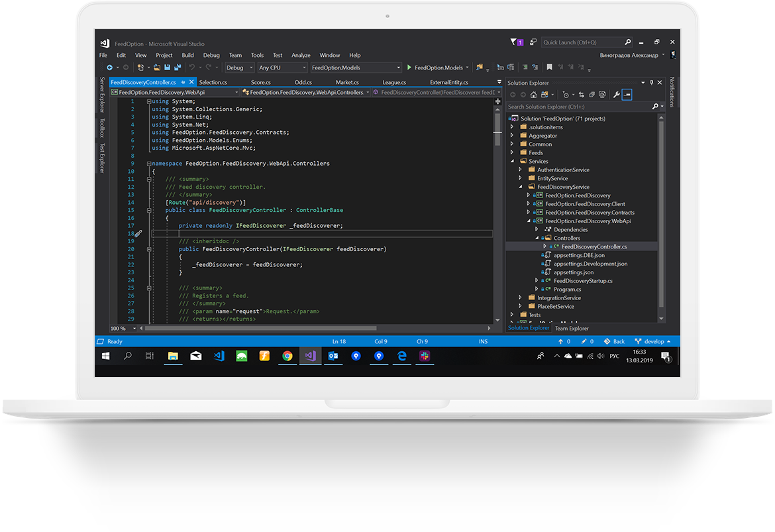
Task: Open Chrome from the taskbar
Action: [287, 356]
